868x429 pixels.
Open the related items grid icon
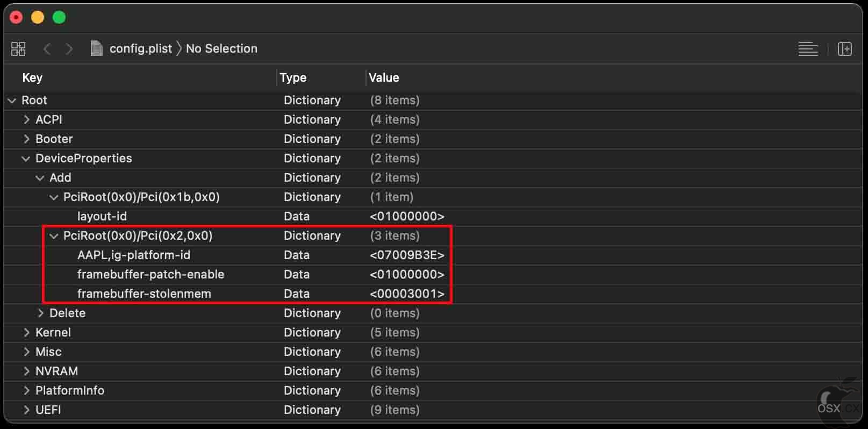18,49
